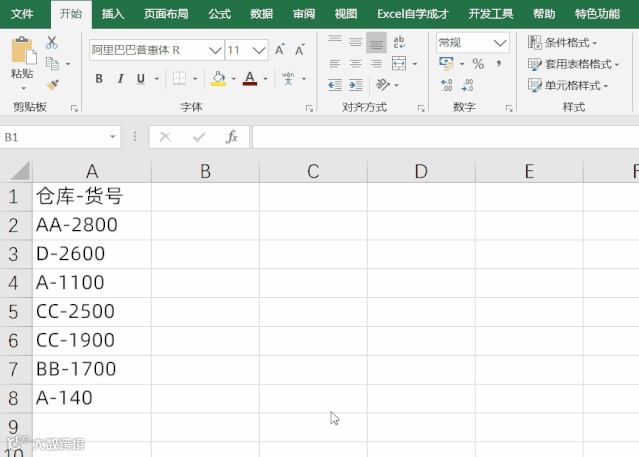Open font size dropdown
This screenshot has height=457, width=639.
point(259,51)
